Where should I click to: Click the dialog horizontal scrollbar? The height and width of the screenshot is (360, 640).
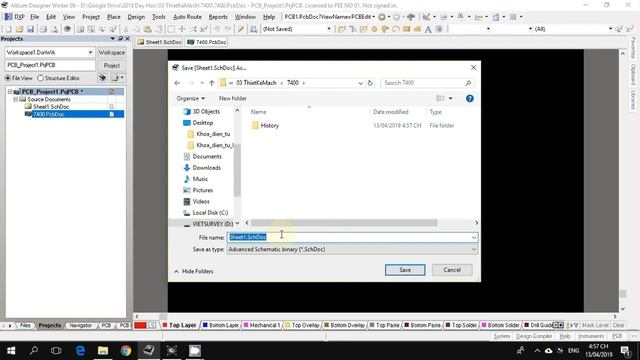click(x=344, y=223)
